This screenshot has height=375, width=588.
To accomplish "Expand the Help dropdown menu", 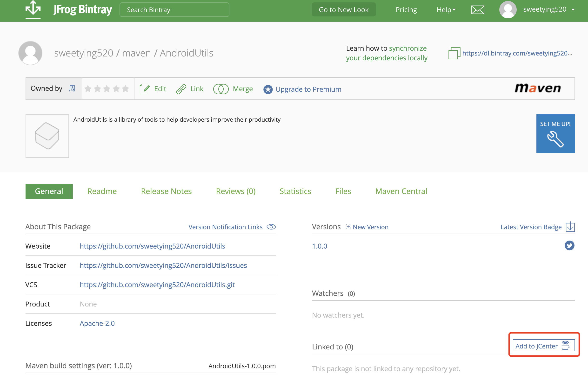I will [446, 10].
